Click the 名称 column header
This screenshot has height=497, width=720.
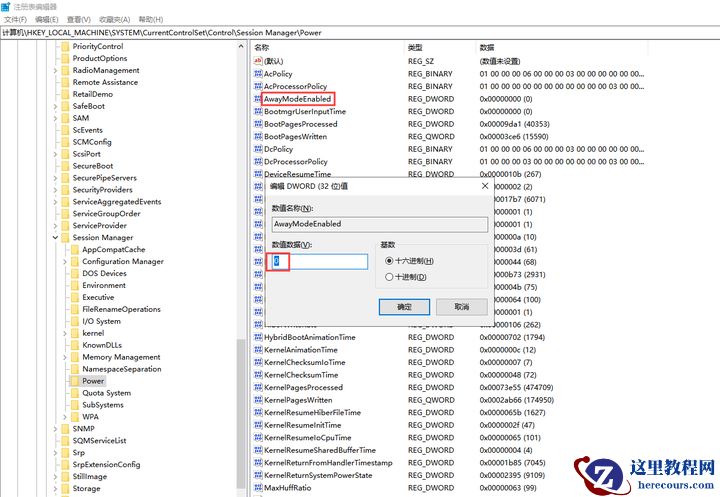(x=262, y=48)
